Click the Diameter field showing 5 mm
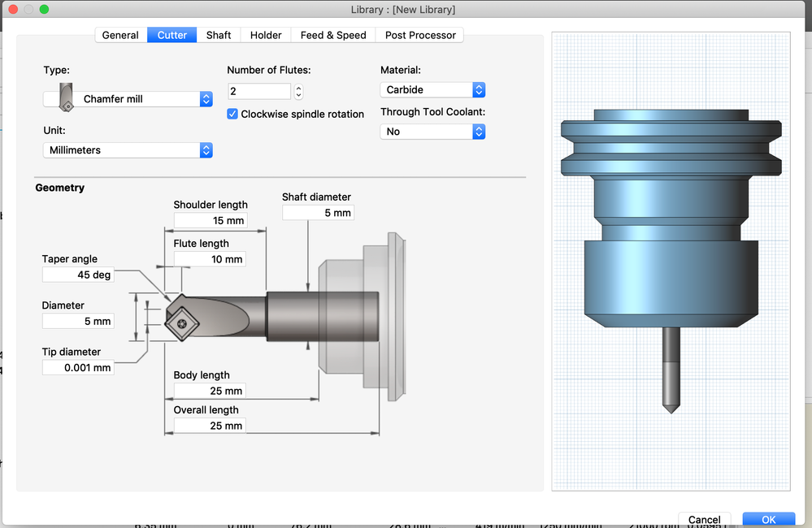The width and height of the screenshot is (812, 528). [x=78, y=321]
